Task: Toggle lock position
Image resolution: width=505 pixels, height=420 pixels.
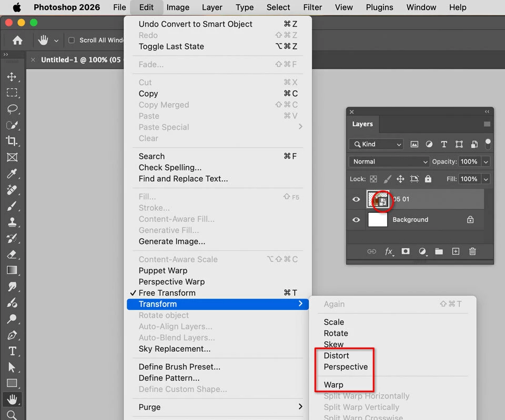Action: click(x=400, y=179)
